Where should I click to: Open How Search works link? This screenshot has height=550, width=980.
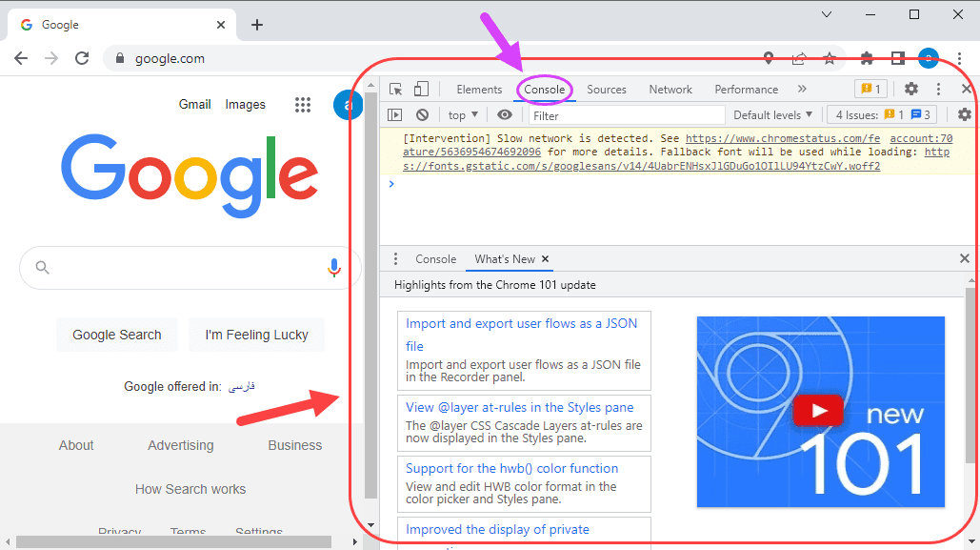[x=190, y=489]
